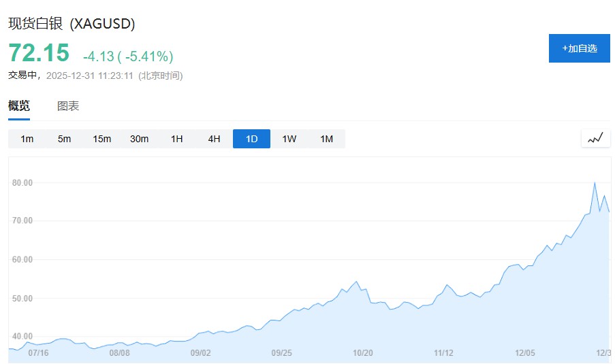
Task: Select the 1M monthly interval
Action: (x=327, y=139)
